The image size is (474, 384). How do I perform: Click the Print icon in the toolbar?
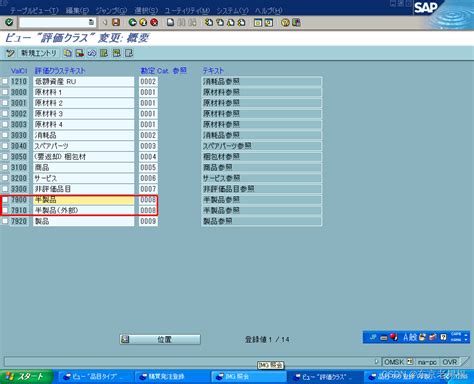pos(170,22)
